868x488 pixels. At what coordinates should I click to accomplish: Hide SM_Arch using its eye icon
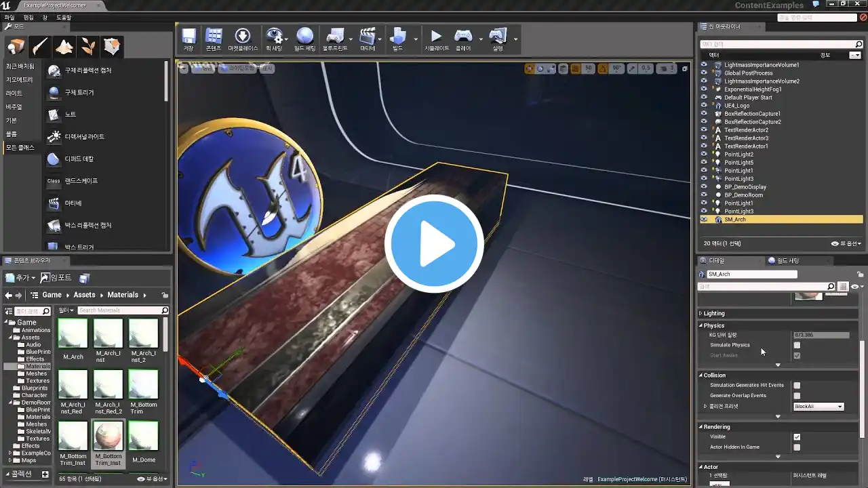point(704,220)
